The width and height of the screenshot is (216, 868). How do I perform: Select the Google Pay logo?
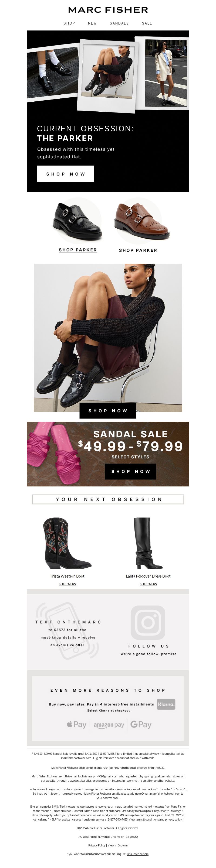[x=141, y=725]
